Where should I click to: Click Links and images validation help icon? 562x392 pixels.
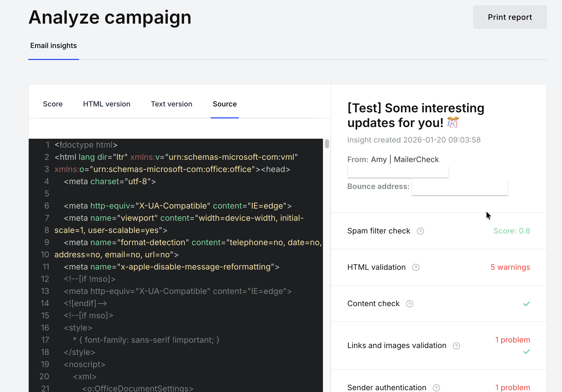coord(456,346)
